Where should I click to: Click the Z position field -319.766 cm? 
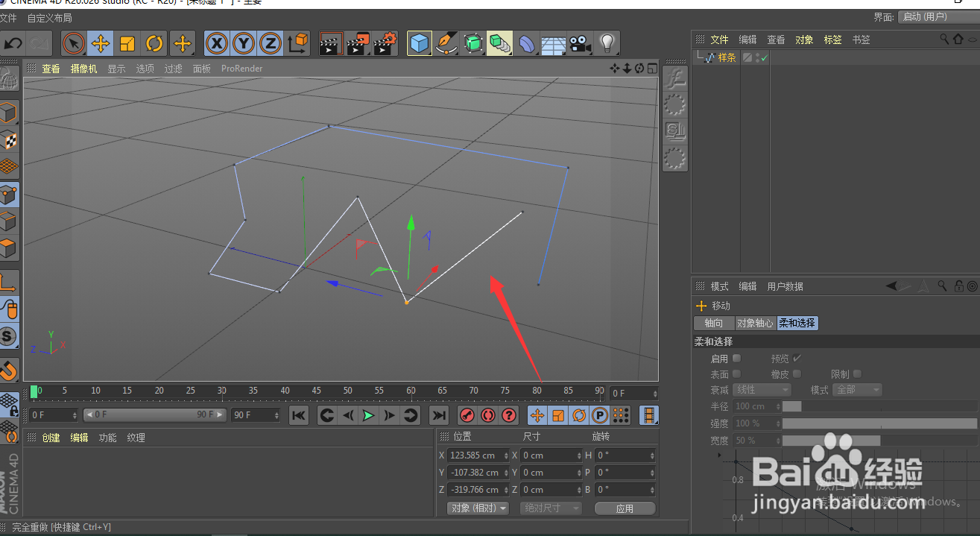point(478,490)
